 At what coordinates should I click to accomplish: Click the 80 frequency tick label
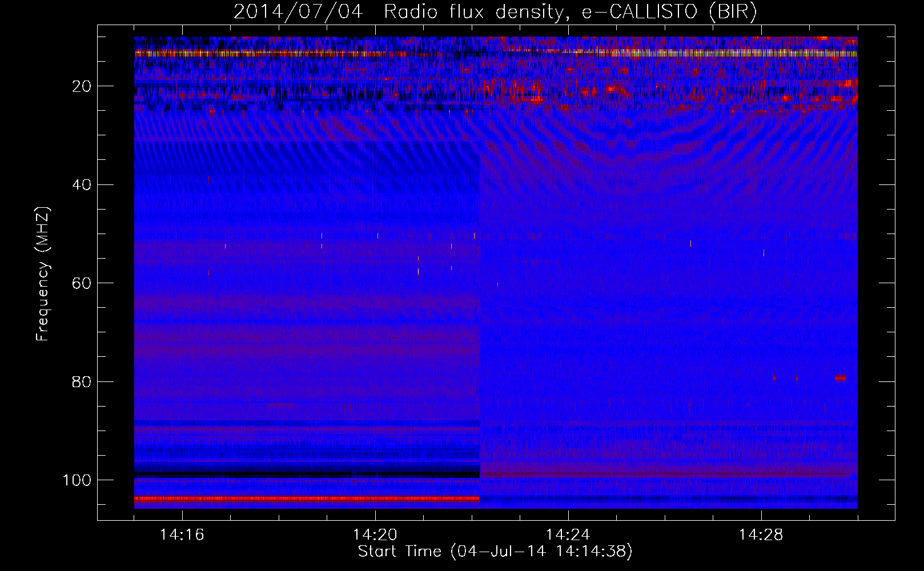(x=82, y=381)
